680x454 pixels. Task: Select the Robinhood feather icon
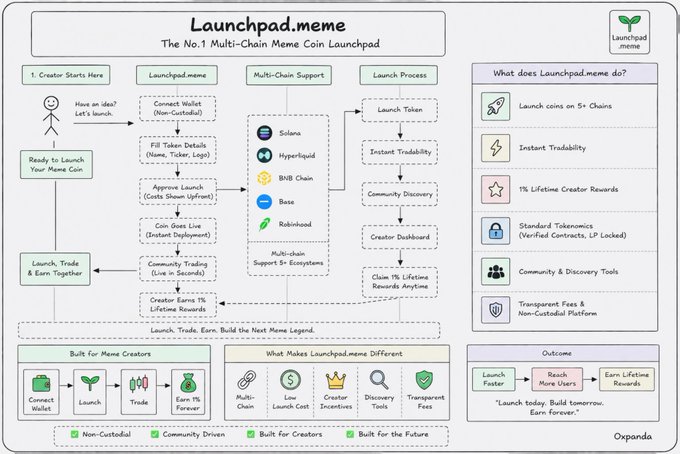click(264, 224)
